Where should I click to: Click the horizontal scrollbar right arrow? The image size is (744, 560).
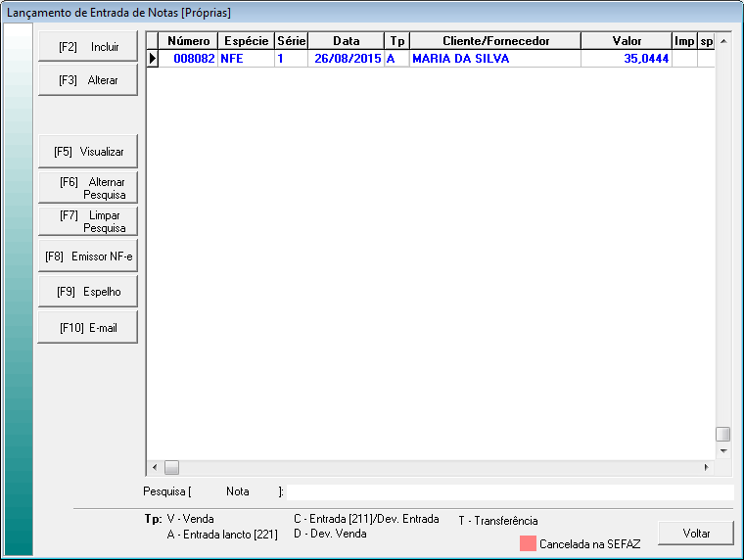click(707, 468)
